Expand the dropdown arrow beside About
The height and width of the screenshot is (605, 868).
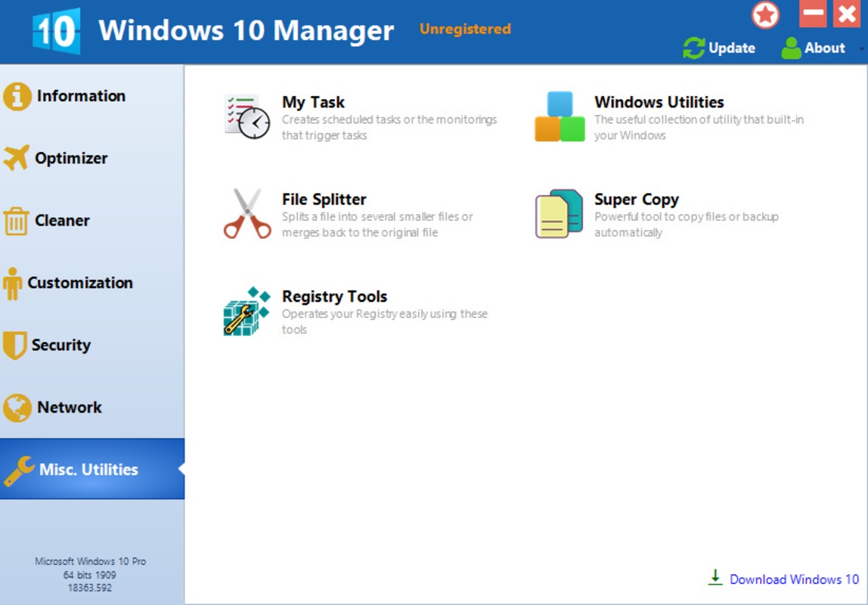(x=862, y=49)
